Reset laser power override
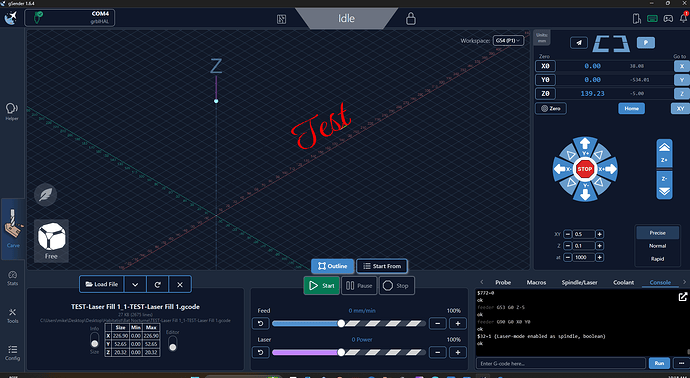The width and height of the screenshot is (690, 378). [261, 352]
